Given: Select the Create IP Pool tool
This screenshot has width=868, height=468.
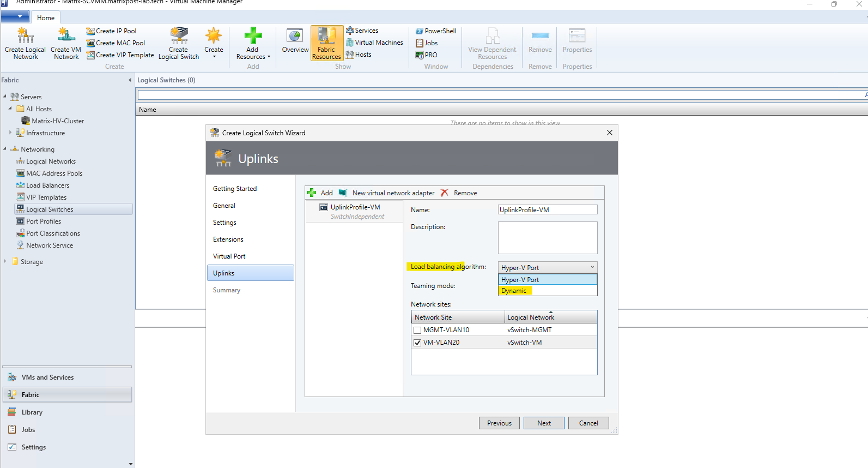Looking at the screenshot, I should tap(111, 31).
